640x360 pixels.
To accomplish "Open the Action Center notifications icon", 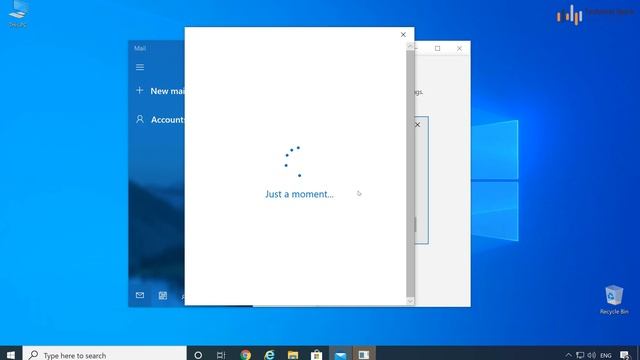I will click(625, 355).
